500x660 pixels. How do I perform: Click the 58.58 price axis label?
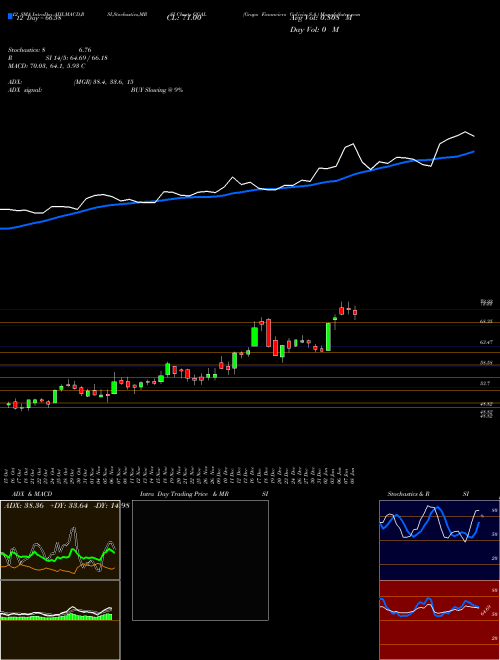(486, 362)
